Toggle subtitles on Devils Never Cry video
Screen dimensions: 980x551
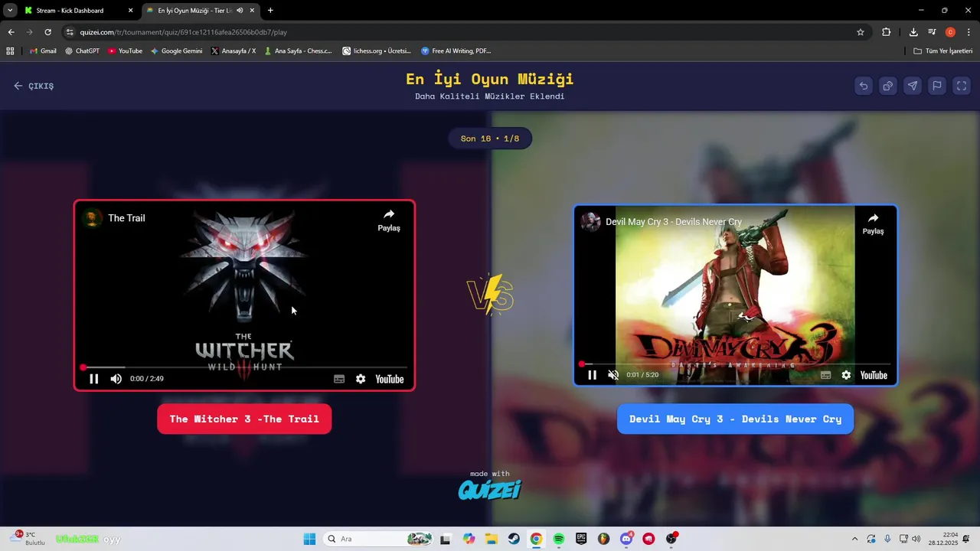[825, 375]
